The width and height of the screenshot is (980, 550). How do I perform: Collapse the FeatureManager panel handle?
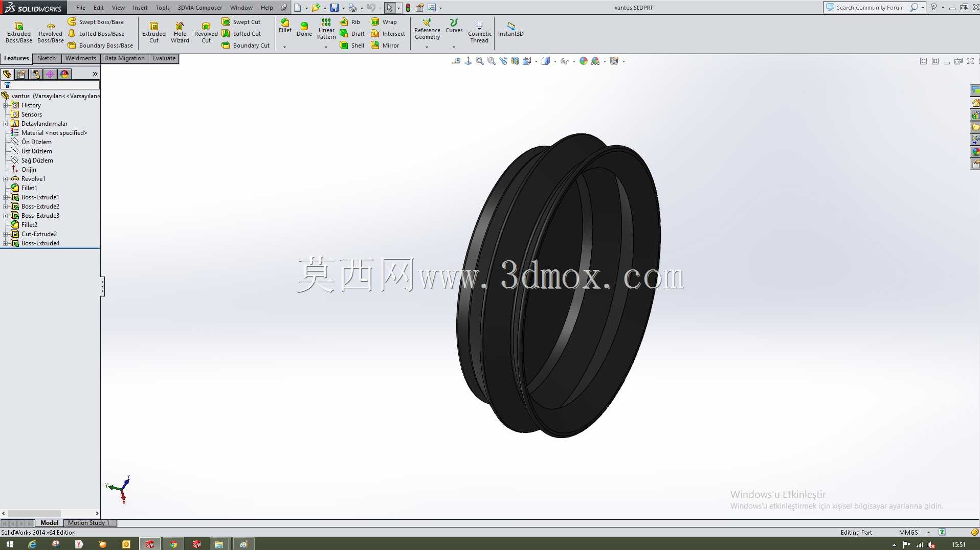(x=102, y=286)
